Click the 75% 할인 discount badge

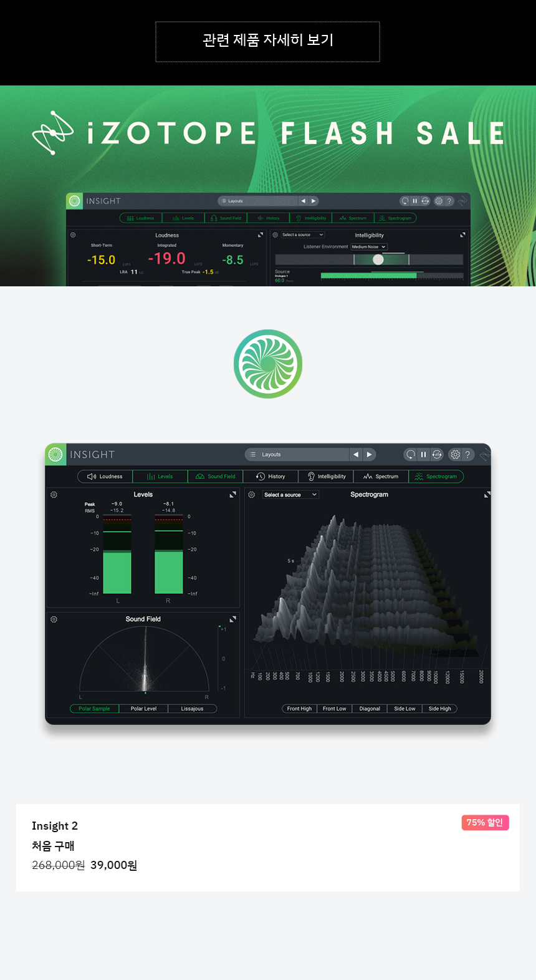[486, 823]
